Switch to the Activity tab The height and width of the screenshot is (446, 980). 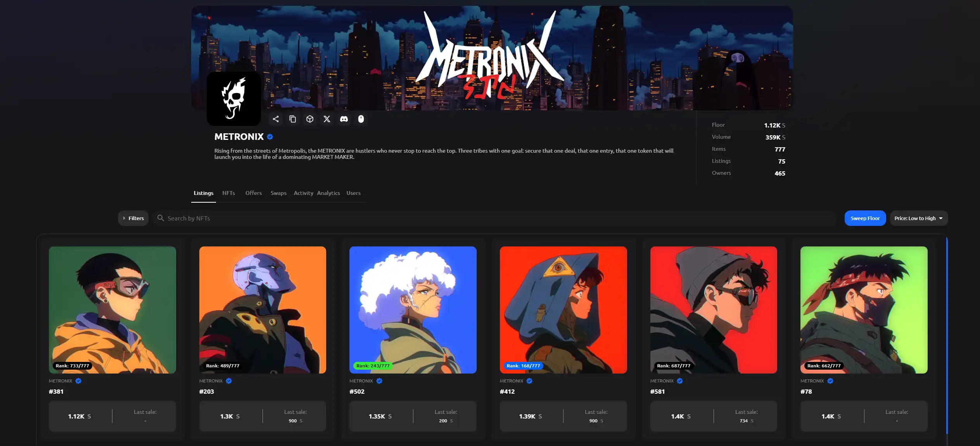[303, 193]
